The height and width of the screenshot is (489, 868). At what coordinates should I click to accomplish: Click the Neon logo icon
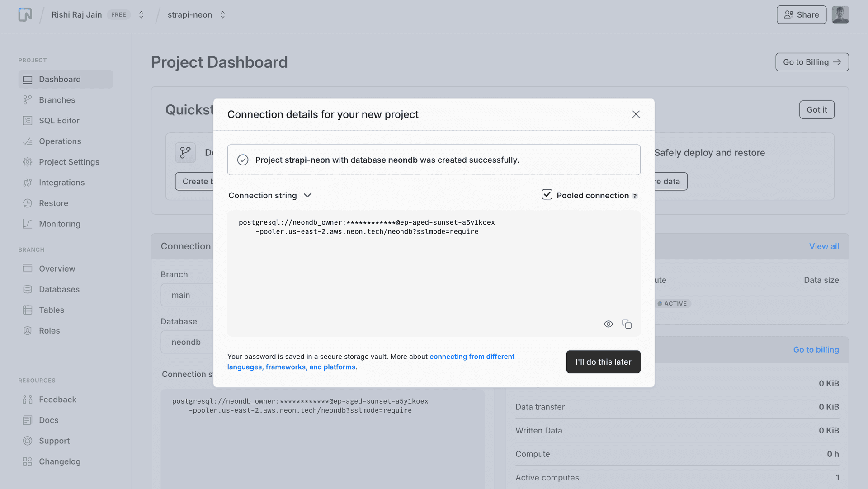click(x=25, y=14)
